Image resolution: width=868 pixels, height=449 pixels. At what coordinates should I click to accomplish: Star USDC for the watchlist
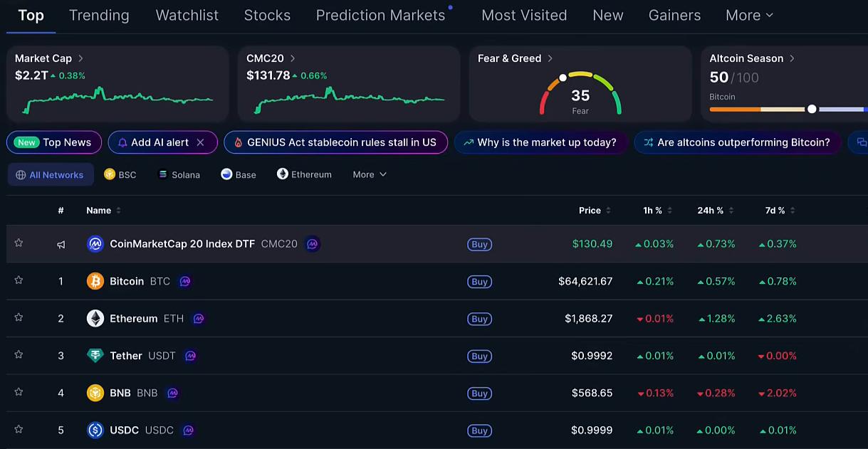(x=19, y=429)
